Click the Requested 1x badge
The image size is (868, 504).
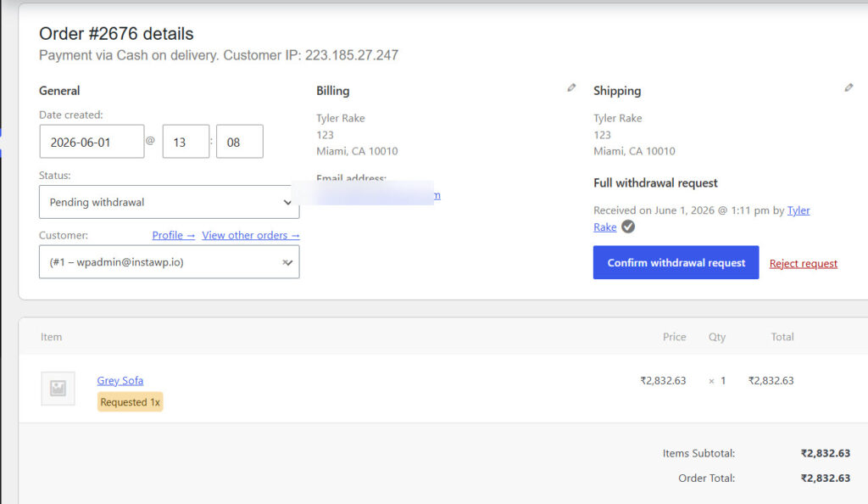click(130, 402)
